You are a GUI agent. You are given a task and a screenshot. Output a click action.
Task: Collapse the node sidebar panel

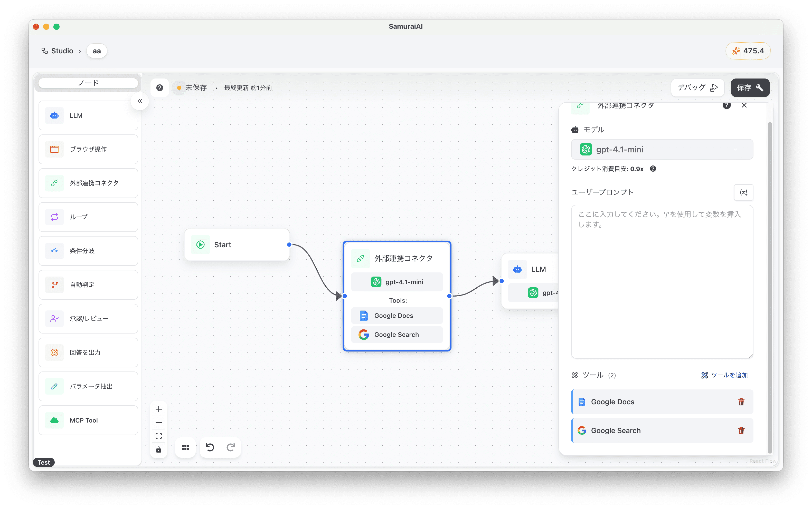[x=139, y=101]
